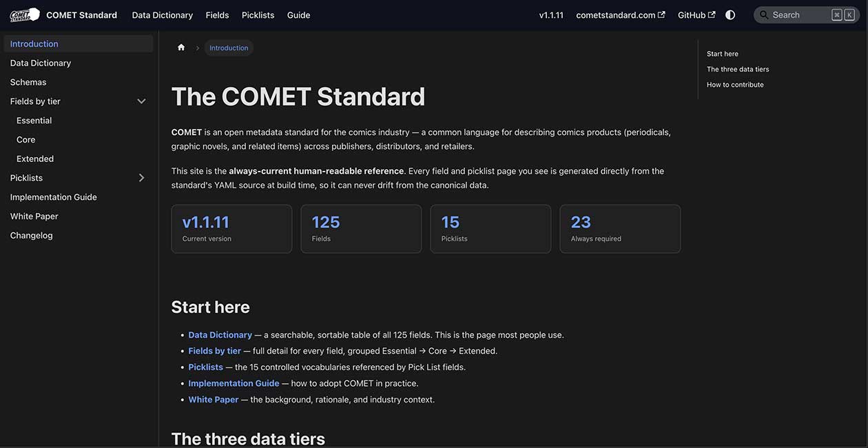Click the K shortcut key badge

(x=849, y=14)
